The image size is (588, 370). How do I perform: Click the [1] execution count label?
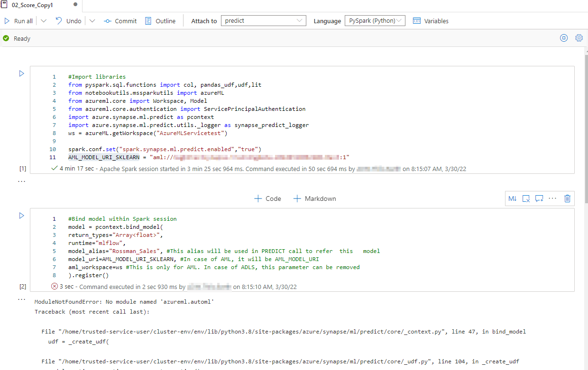[x=23, y=168]
